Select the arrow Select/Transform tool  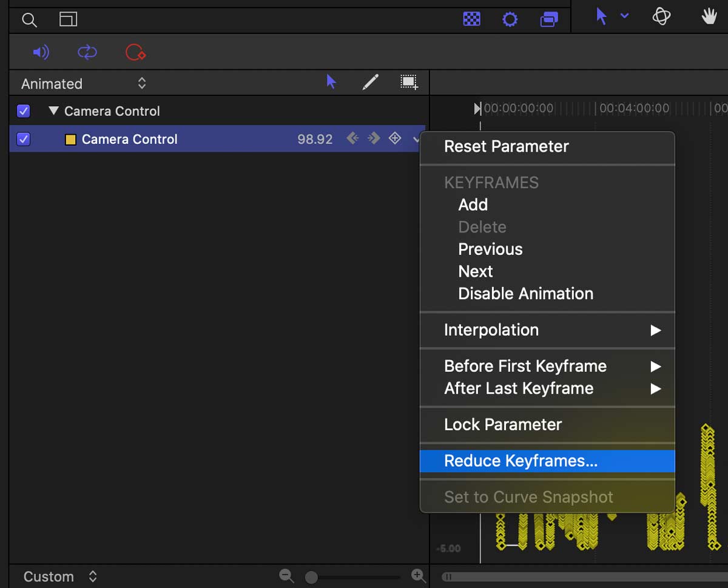pos(601,16)
